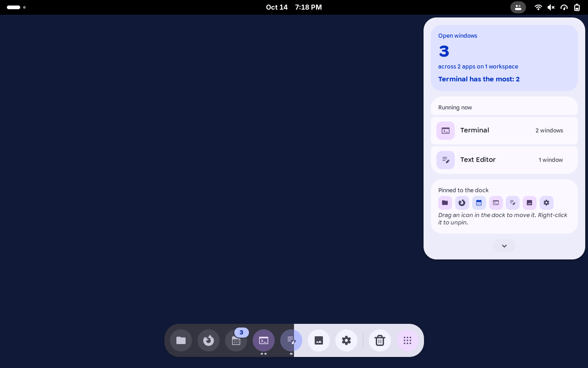This screenshot has height=368, width=588.
Task: Click the Settings gear in the pinned list
Action: [x=547, y=203]
